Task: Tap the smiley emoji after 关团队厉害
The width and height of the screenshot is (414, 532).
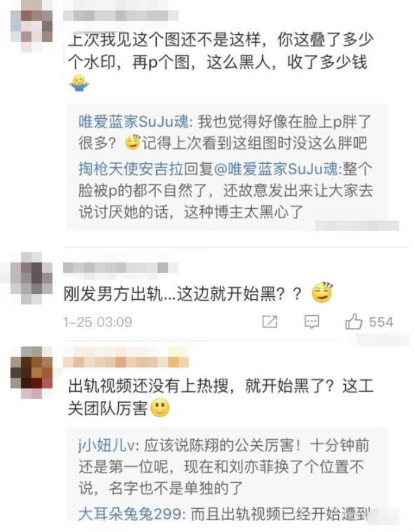Action: (160, 408)
